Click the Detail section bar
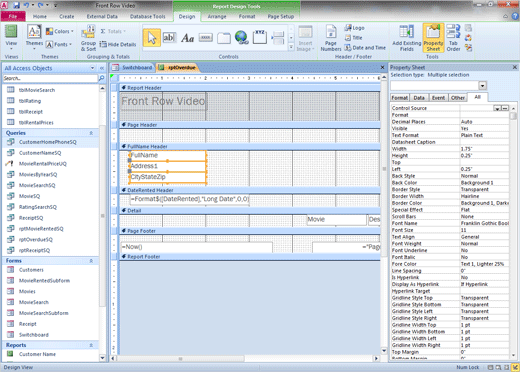 [x=250, y=211]
